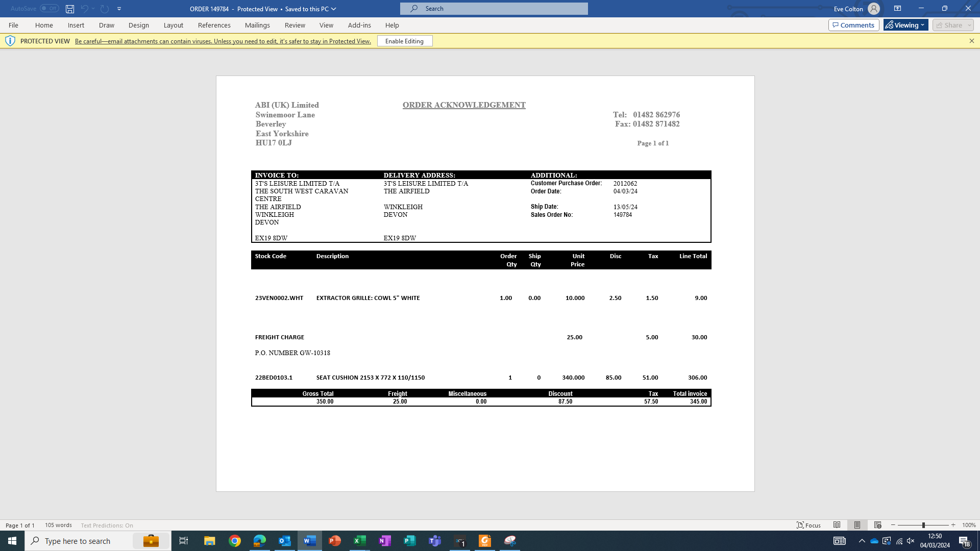
Task: Open Customize Quick Access Toolbar dropdown
Action: point(119,9)
